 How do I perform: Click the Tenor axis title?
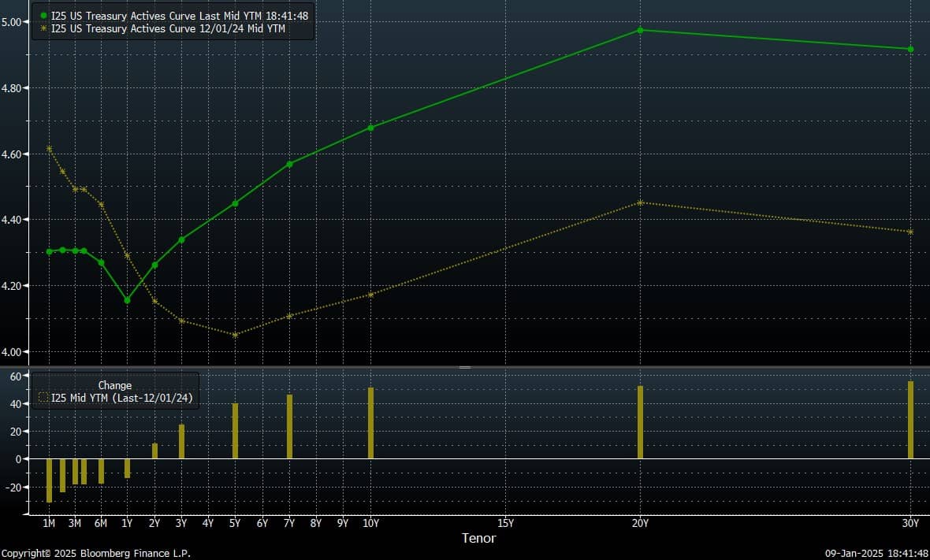[x=478, y=538]
